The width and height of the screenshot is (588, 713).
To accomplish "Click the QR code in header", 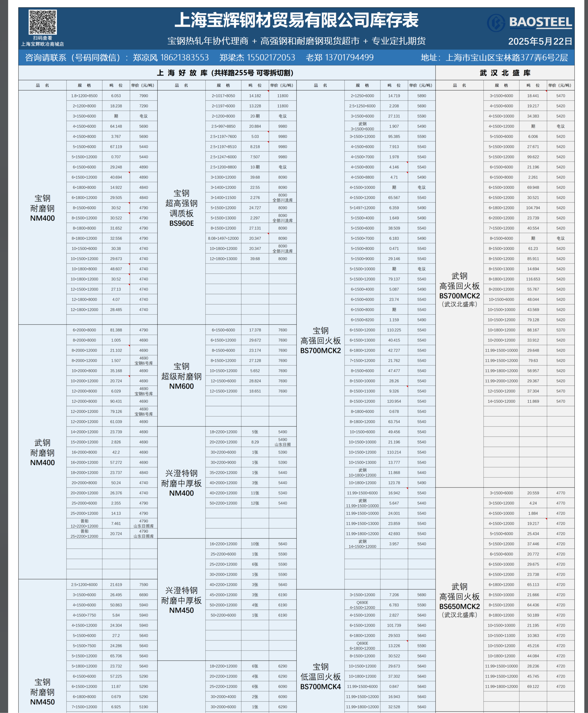I will tap(42, 22).
